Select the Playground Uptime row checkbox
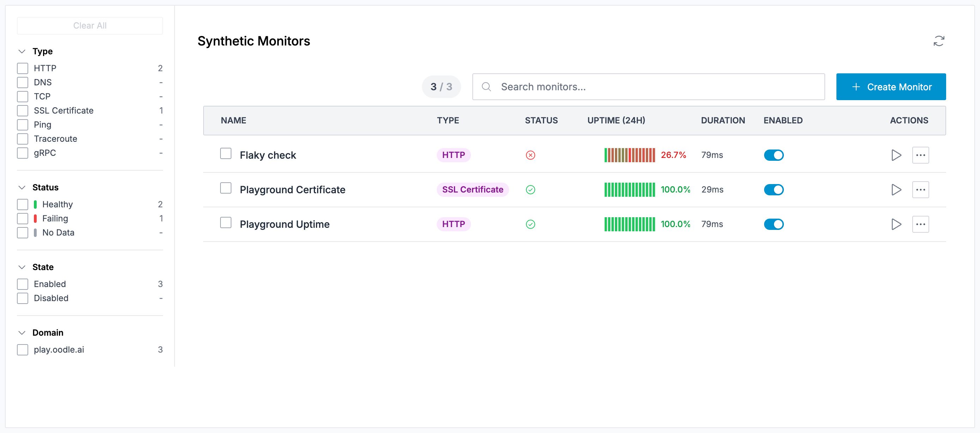The height and width of the screenshot is (433, 980). point(226,223)
